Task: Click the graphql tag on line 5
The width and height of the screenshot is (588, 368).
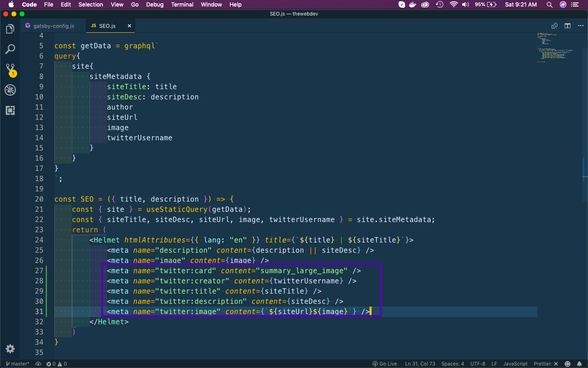Action: click(x=140, y=46)
